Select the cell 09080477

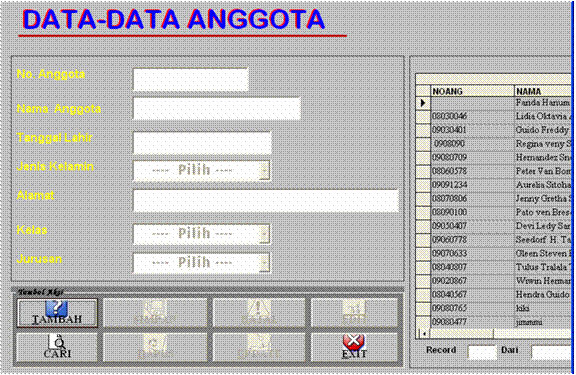[x=472, y=322]
